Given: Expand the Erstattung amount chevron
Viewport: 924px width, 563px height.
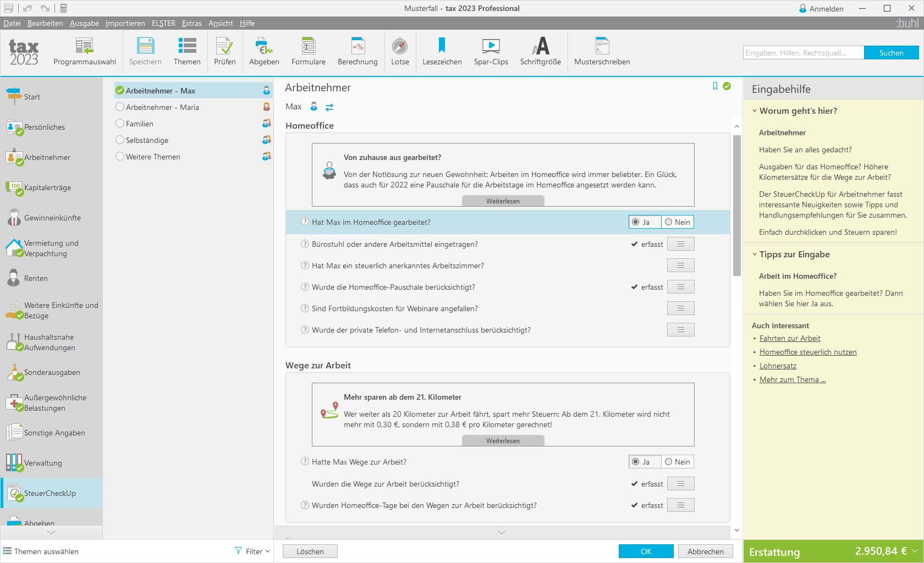Looking at the screenshot, I should (915, 551).
